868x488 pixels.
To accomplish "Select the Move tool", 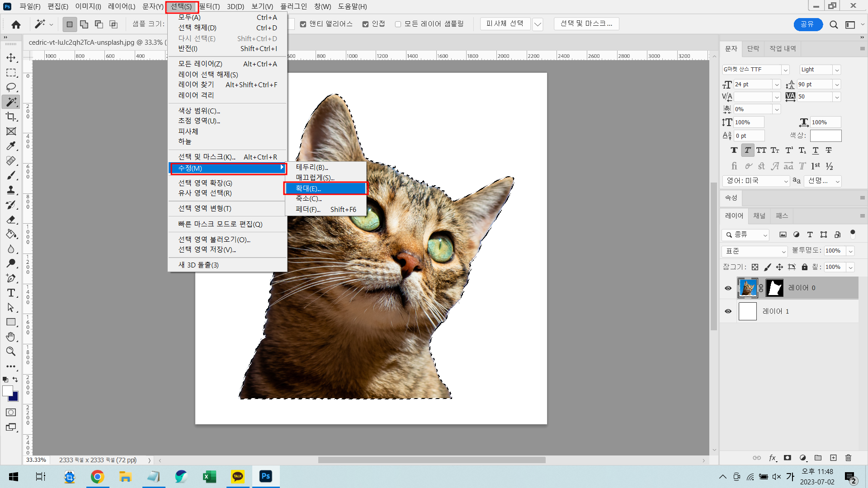I will [11, 58].
